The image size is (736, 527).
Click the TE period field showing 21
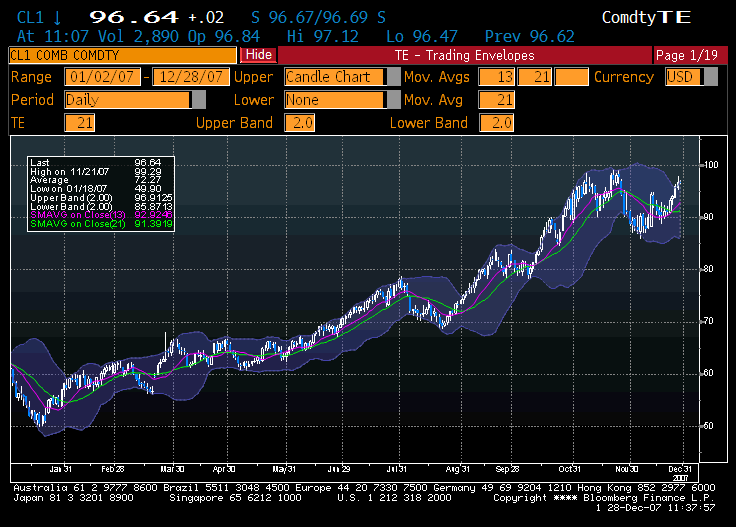click(x=79, y=123)
